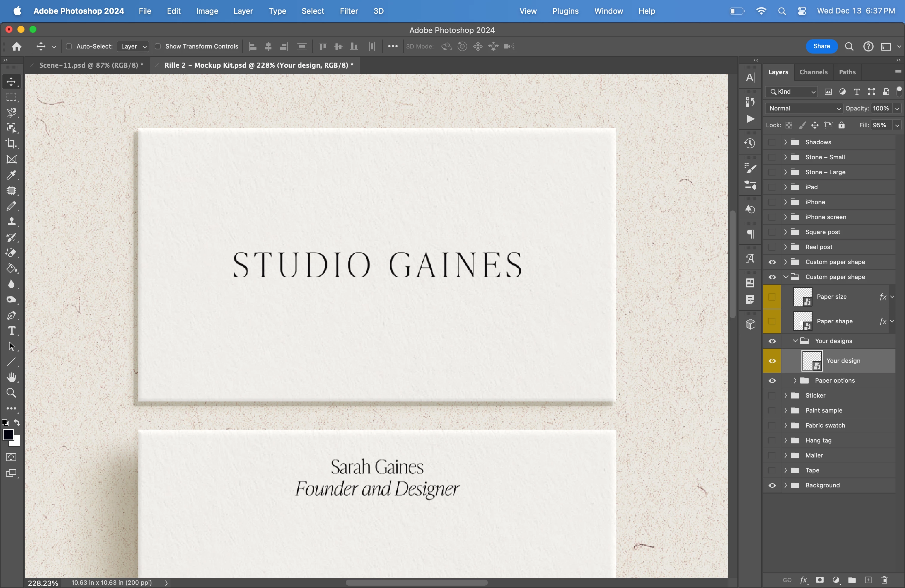Select the Clone Stamp tool
The image size is (905, 588).
coord(11,222)
